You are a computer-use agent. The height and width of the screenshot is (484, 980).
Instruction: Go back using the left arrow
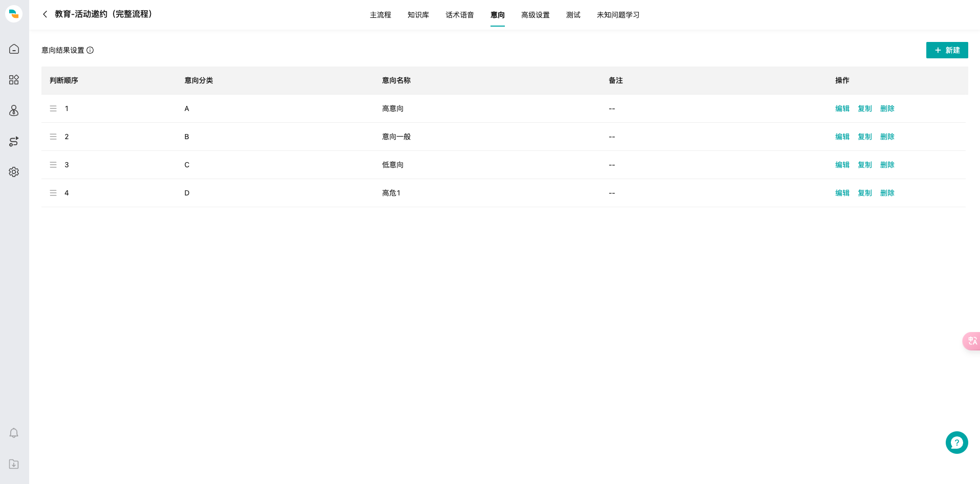pyautogui.click(x=45, y=14)
